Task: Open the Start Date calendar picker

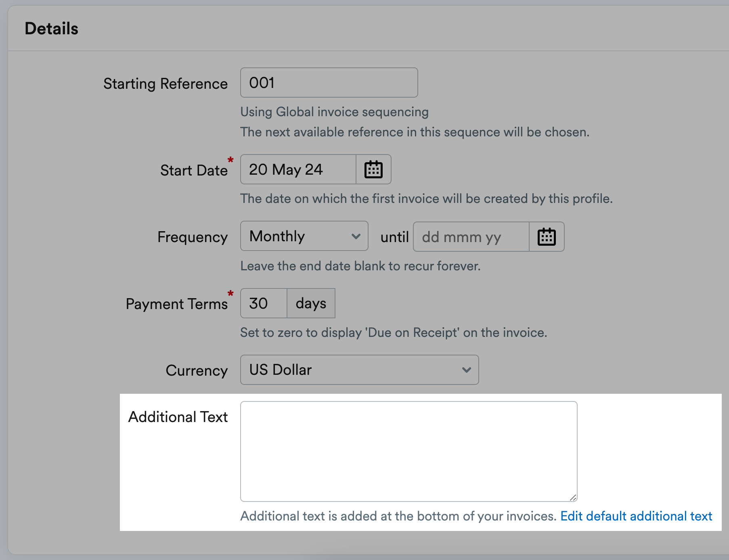Action: 373,169
